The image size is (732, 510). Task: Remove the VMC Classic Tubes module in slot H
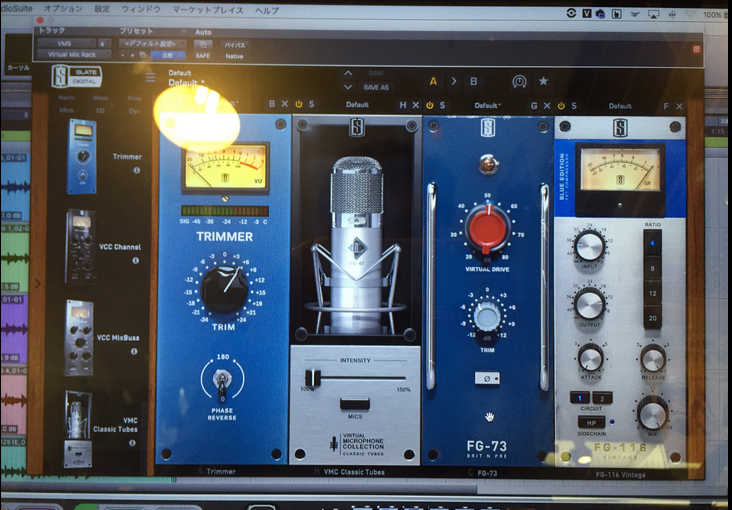point(415,105)
